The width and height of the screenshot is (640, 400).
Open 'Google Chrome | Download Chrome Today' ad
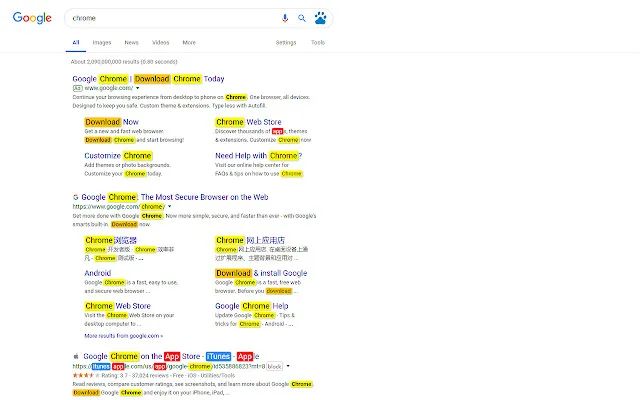[x=148, y=79]
